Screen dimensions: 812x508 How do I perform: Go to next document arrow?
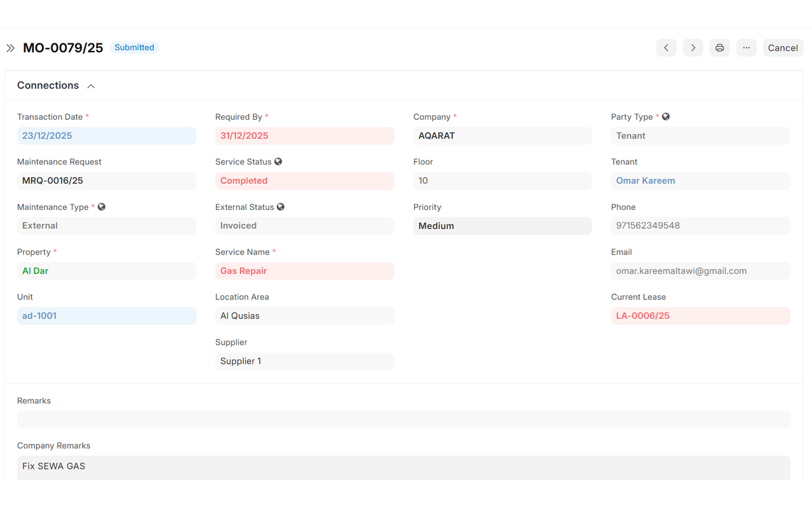pos(693,47)
